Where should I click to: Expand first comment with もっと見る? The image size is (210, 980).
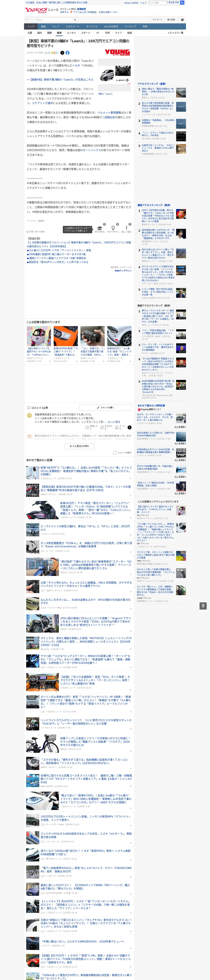(x=114, y=422)
